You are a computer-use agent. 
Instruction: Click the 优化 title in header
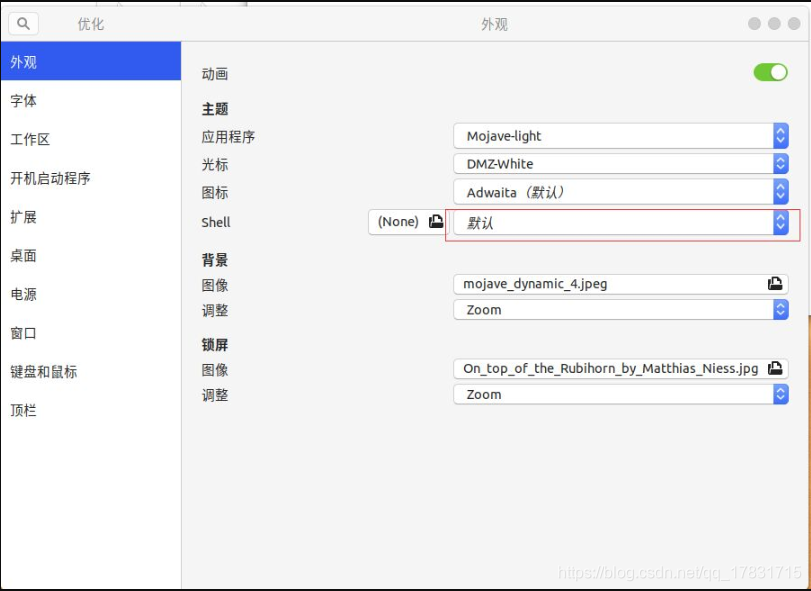pyautogui.click(x=91, y=24)
